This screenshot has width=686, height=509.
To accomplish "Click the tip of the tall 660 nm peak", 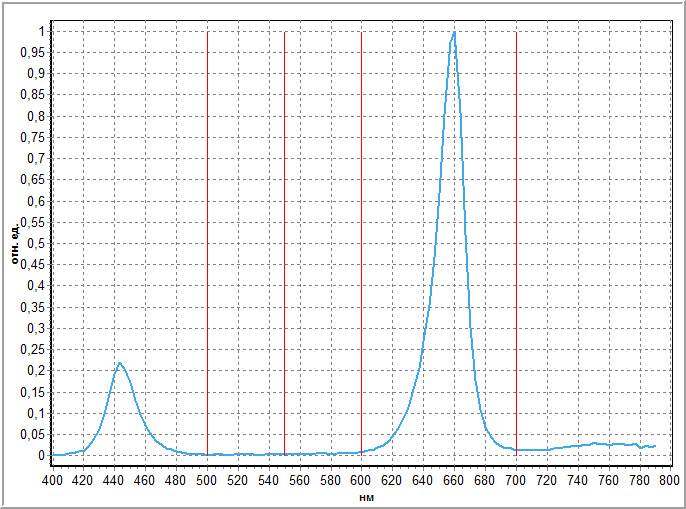I will coord(454,32).
